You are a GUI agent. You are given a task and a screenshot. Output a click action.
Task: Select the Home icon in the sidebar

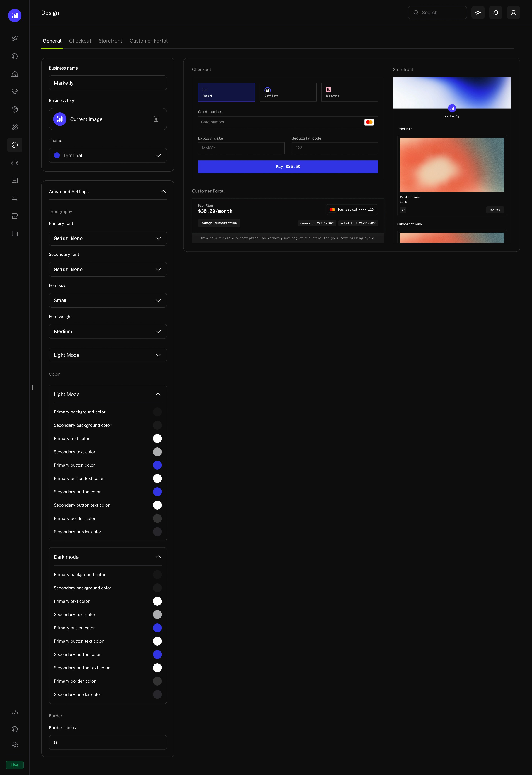(15, 74)
